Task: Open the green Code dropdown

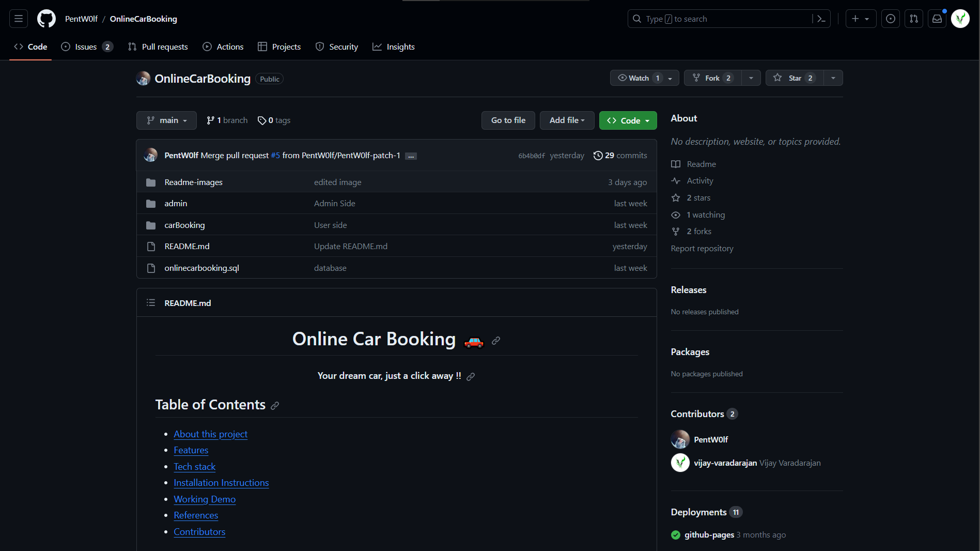Action: [x=628, y=120]
